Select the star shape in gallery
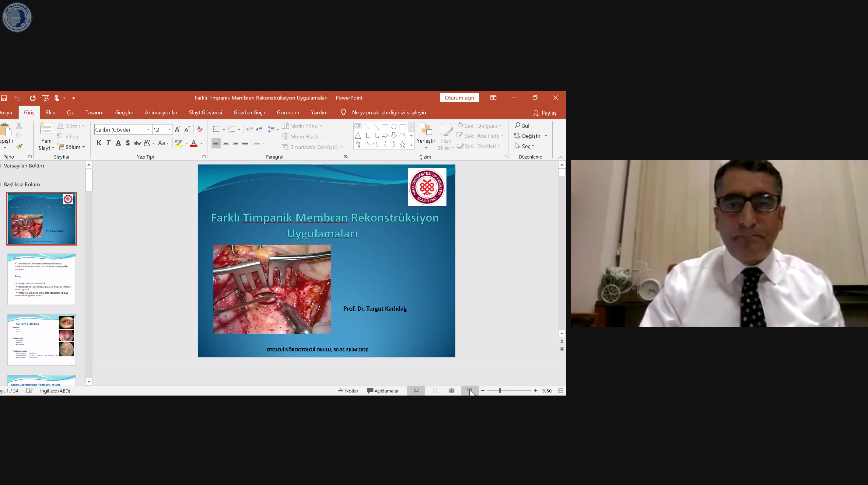The height and width of the screenshot is (485, 868). pos(403,145)
